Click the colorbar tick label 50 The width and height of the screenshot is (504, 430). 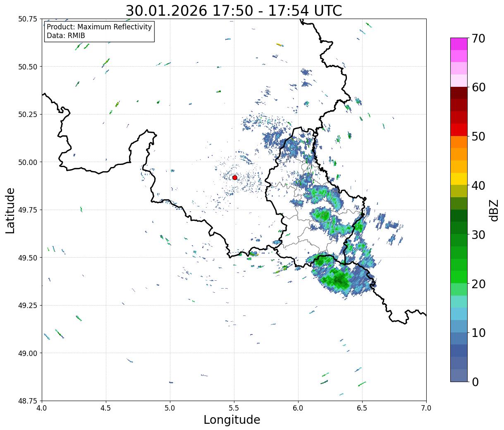click(x=478, y=136)
